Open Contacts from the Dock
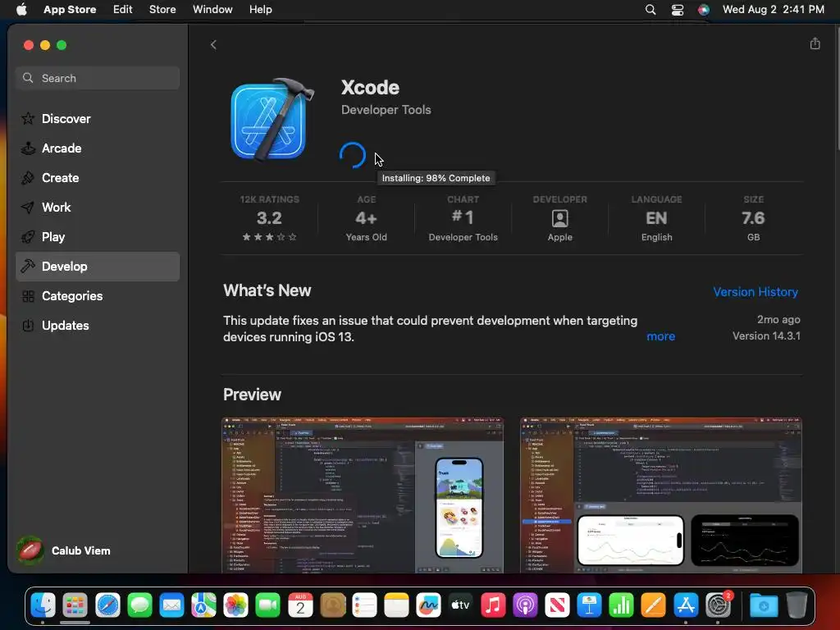Image resolution: width=840 pixels, height=630 pixels. (x=332, y=605)
